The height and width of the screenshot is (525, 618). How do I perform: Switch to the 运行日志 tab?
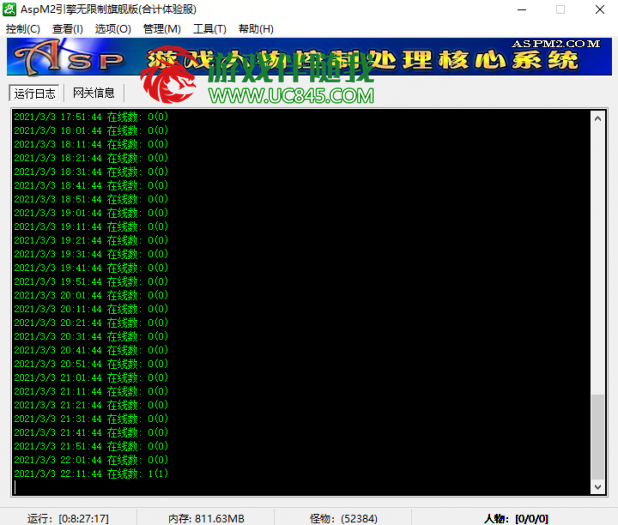(34, 93)
